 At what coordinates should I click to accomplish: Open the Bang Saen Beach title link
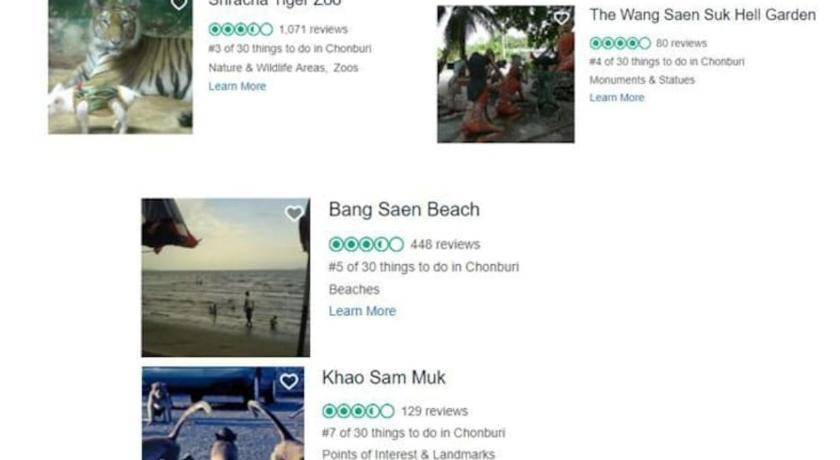coord(404,210)
